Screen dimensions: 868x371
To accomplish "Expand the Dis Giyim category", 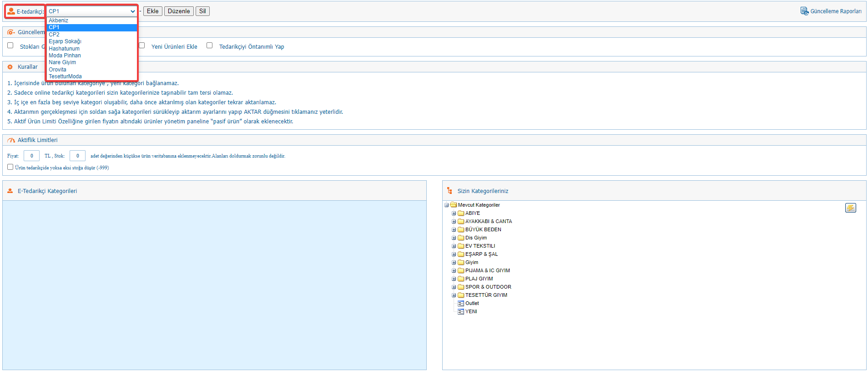I will tap(454, 238).
